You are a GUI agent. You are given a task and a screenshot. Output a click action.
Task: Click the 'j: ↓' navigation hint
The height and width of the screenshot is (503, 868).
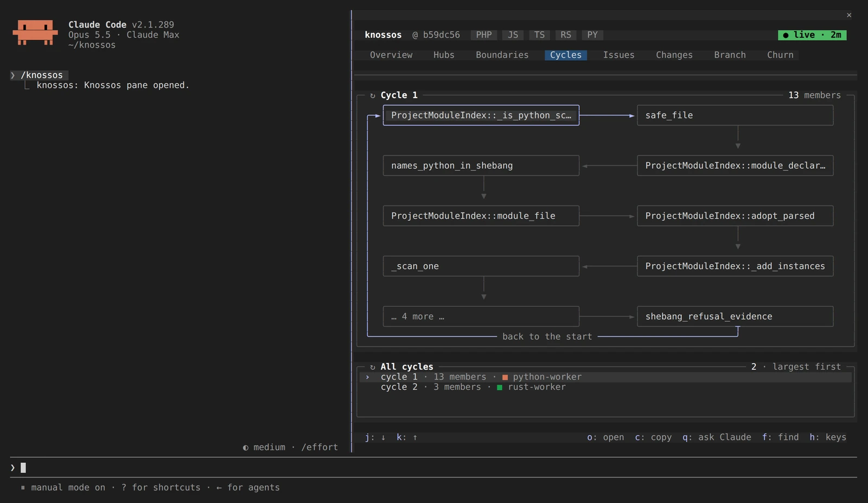pos(375,437)
